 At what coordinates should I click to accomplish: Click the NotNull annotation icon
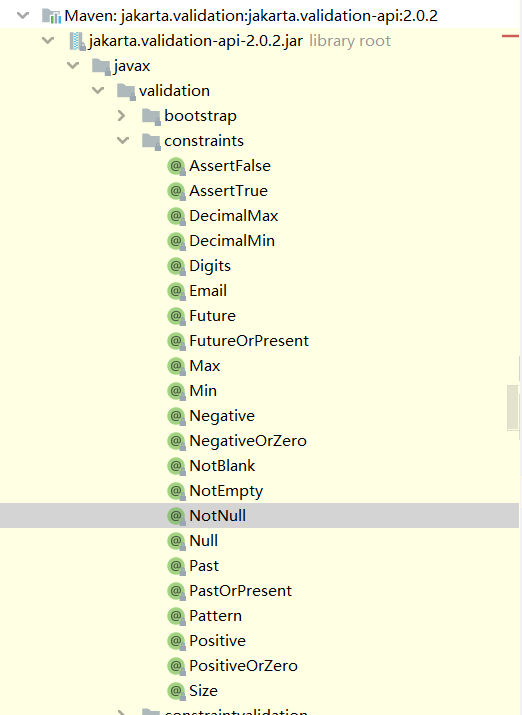pos(176,516)
